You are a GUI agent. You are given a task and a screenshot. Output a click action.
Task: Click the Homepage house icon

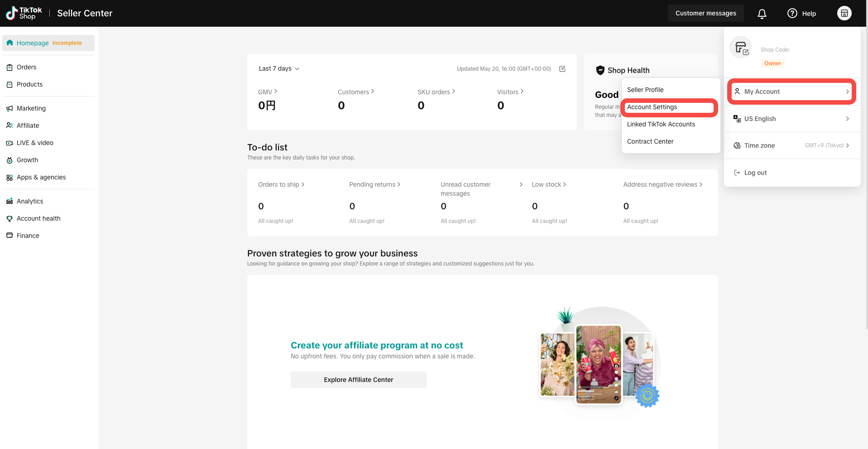click(x=10, y=43)
